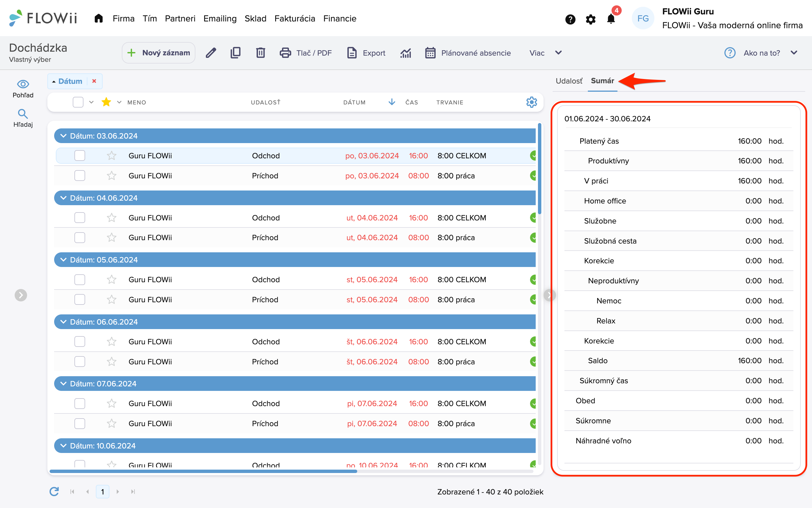The width and height of the screenshot is (812, 508).
Task: Switch to the Udalosť tab
Action: (569, 81)
